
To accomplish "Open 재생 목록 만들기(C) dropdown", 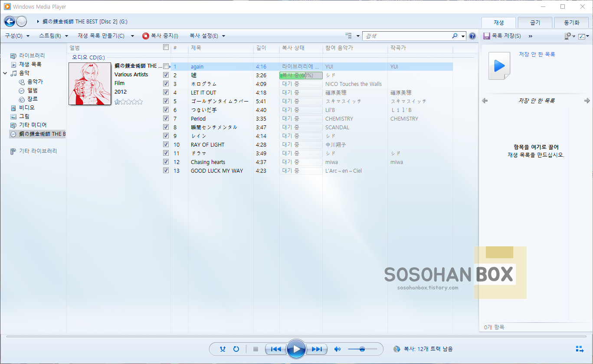I will (106, 36).
